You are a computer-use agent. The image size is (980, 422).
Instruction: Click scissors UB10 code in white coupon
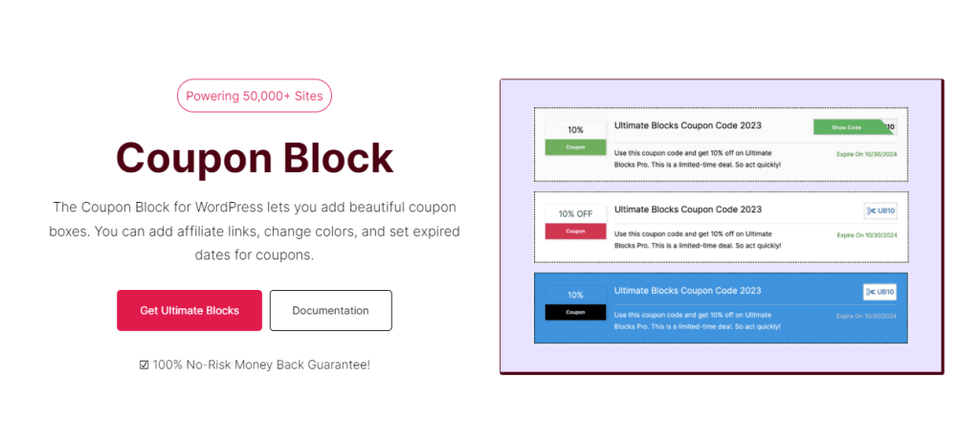pyautogui.click(x=880, y=211)
